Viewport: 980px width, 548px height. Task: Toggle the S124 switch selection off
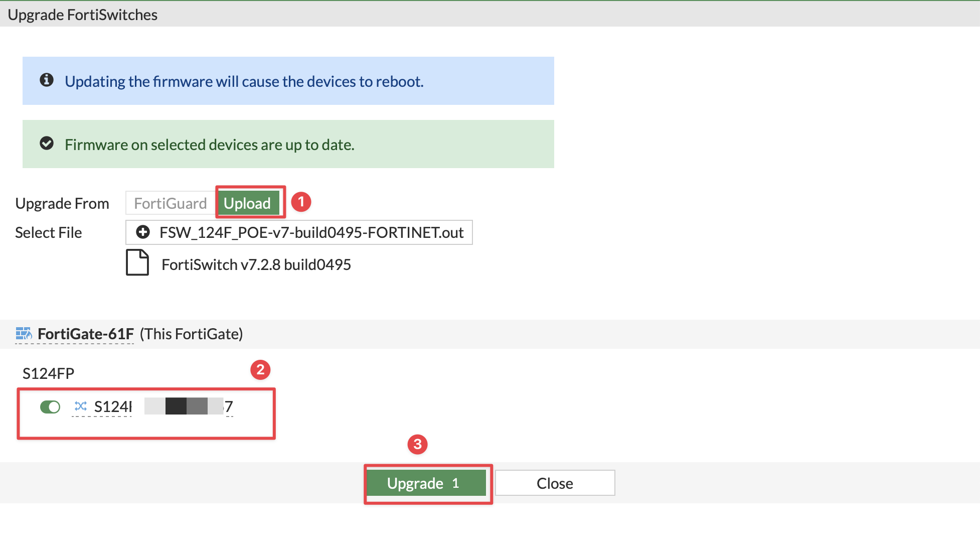[x=50, y=406]
